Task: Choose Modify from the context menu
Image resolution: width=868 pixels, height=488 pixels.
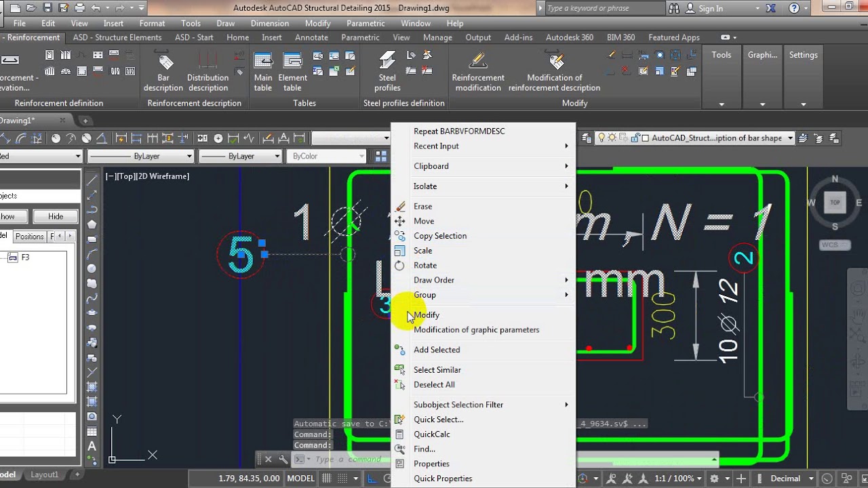Action: tap(484, 315)
